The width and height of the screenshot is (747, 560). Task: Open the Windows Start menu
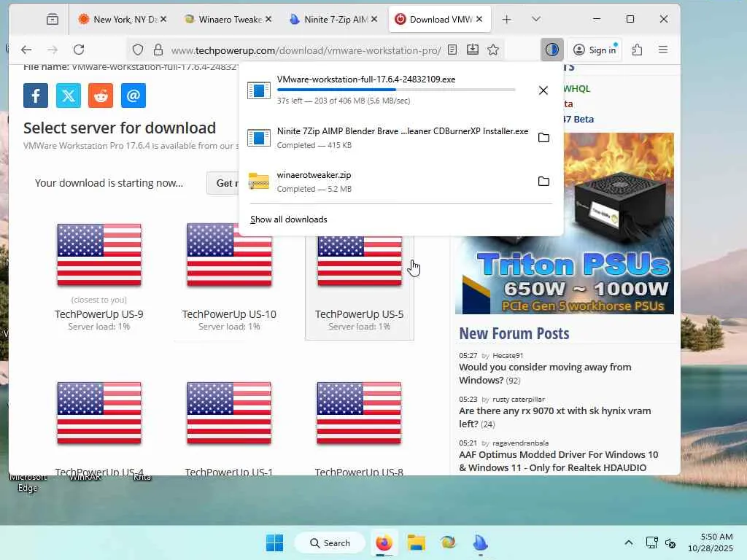tap(274, 542)
